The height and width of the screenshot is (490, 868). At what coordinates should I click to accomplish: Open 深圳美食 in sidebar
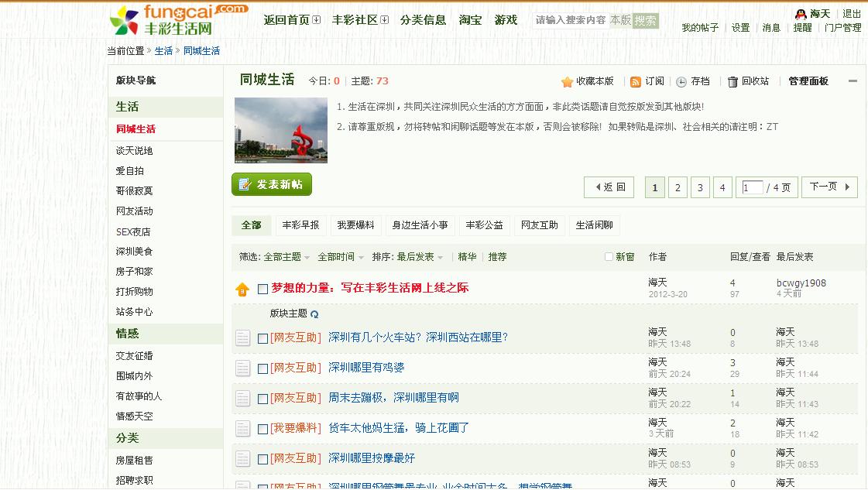(135, 252)
